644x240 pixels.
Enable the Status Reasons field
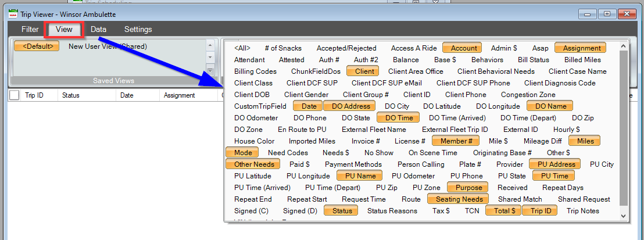click(392, 210)
